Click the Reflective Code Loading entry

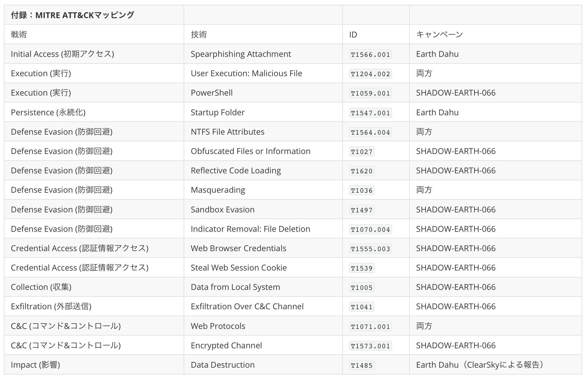click(x=236, y=170)
